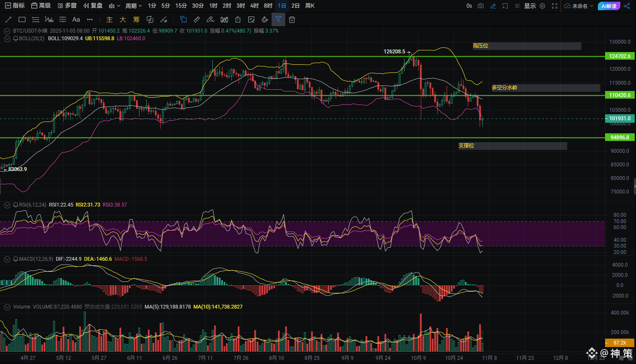636x364 pixels.
Task: Open the 指标 indicators menu
Action: tap(15, 6)
